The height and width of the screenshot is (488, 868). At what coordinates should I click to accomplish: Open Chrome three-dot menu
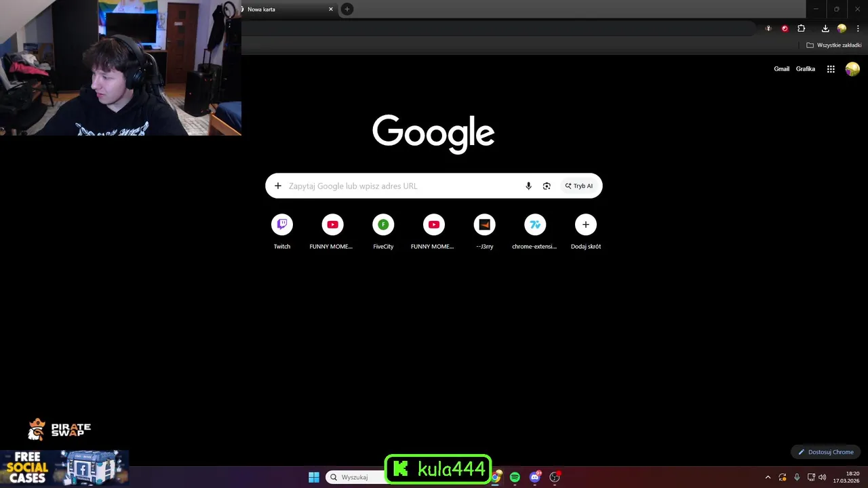tap(858, 28)
